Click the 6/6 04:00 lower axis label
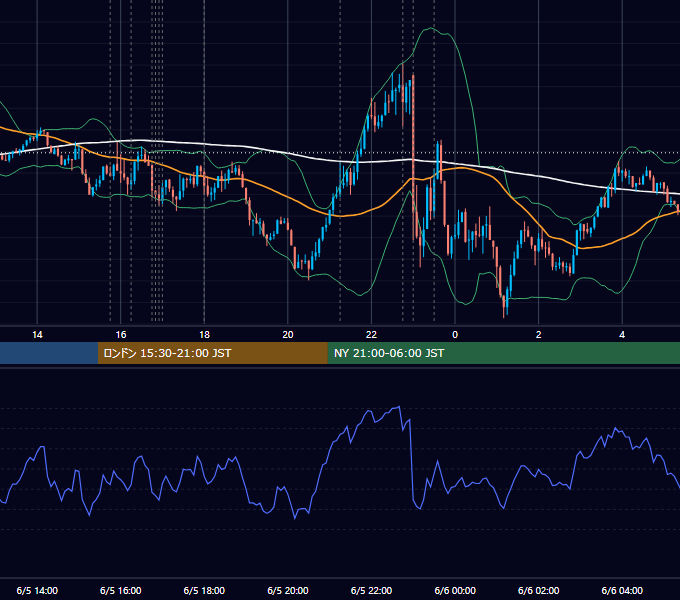The width and height of the screenshot is (680, 600). [x=622, y=591]
